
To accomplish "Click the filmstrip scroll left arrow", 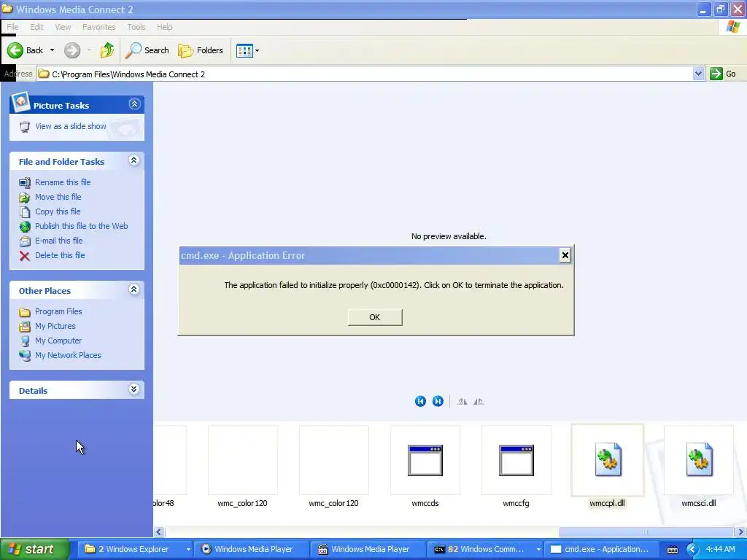I will [x=159, y=532].
